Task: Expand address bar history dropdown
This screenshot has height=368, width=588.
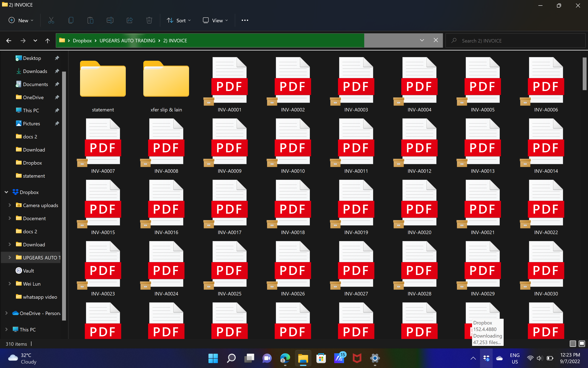Action: point(422,40)
